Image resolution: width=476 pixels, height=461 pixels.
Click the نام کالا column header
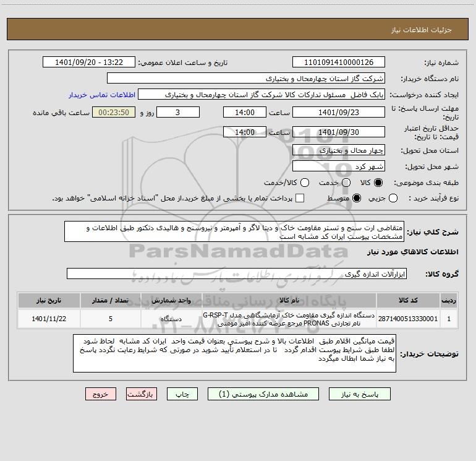(x=289, y=300)
